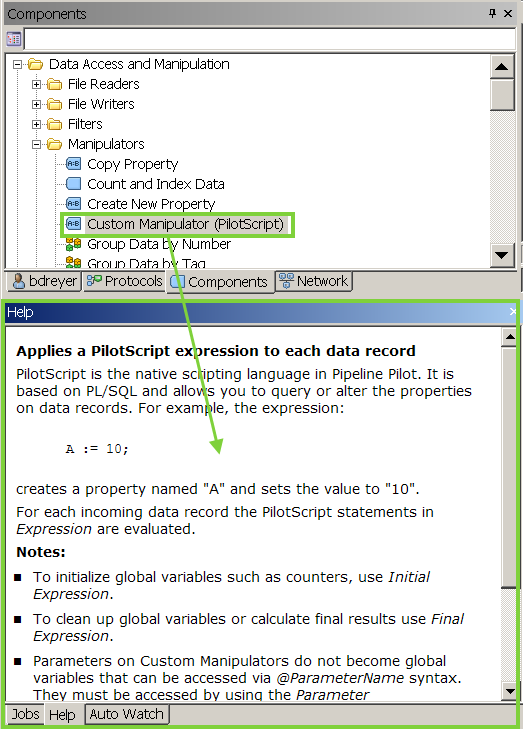The width and height of the screenshot is (524, 729).
Task: Expand the File Writers folder
Action: tap(36, 104)
